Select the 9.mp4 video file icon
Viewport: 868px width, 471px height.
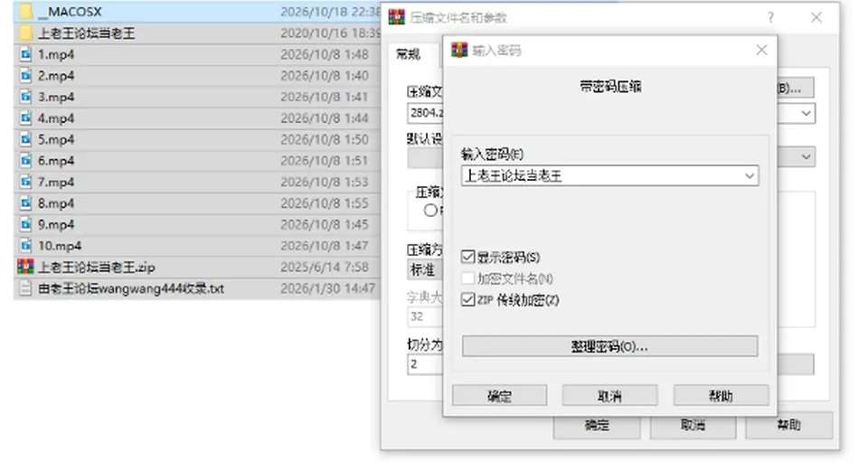pyautogui.click(x=25, y=224)
